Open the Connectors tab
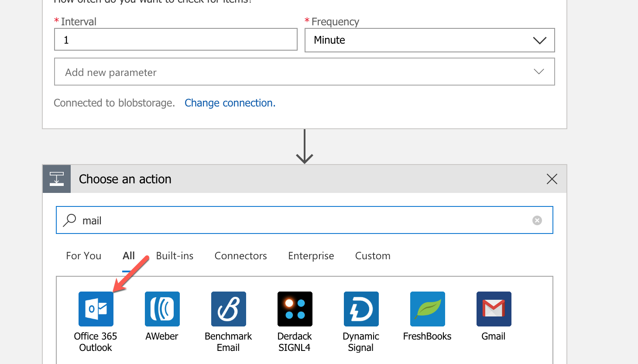The height and width of the screenshot is (364, 638). coord(241,256)
